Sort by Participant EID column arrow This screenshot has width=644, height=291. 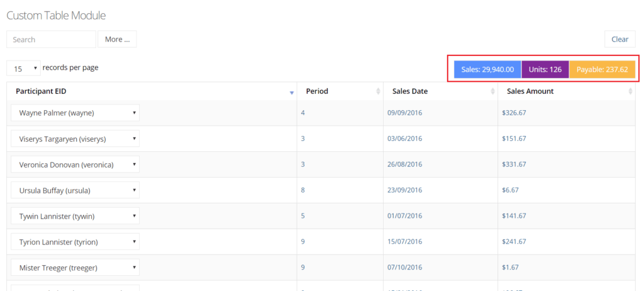point(292,93)
